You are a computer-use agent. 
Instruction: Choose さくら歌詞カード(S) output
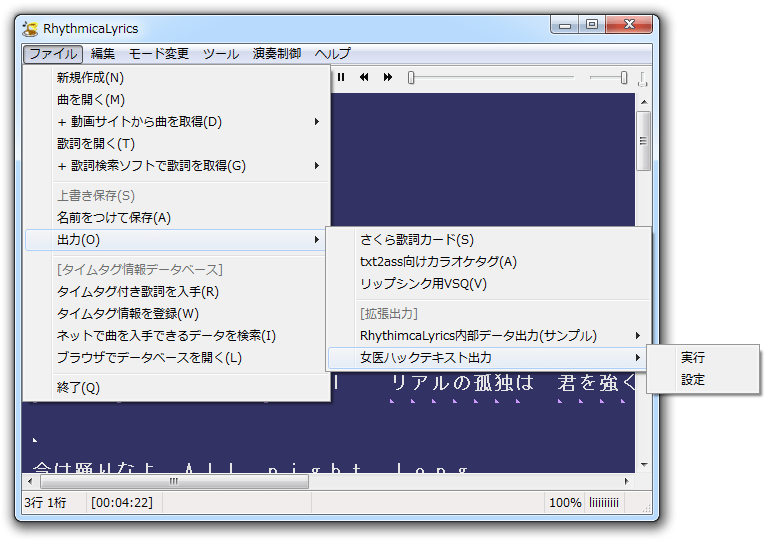pyautogui.click(x=488, y=240)
